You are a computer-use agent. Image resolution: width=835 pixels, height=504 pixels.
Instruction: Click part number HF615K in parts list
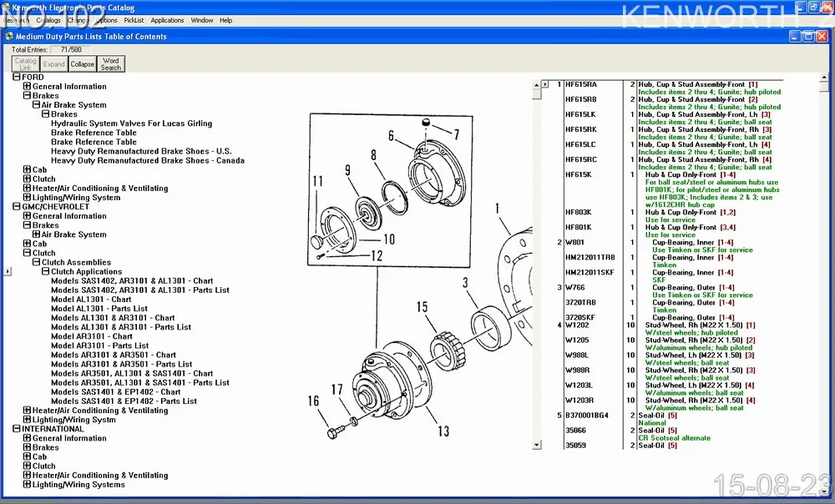(579, 174)
